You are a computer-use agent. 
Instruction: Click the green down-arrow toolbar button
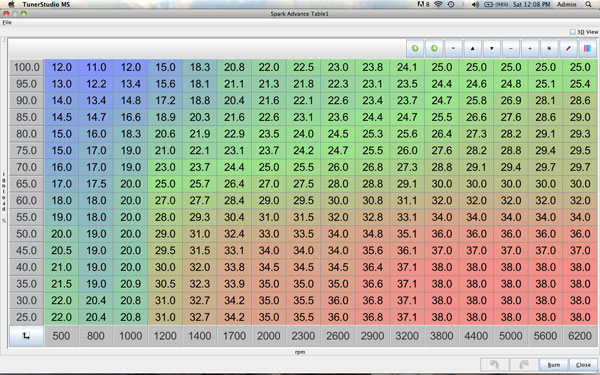point(434,49)
